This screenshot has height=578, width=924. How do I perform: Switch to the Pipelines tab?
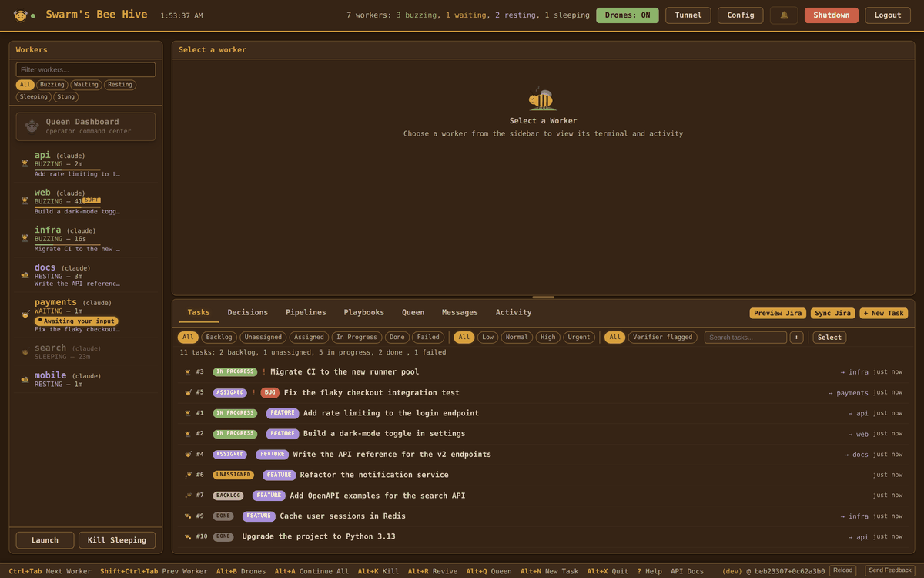pyautogui.click(x=306, y=313)
